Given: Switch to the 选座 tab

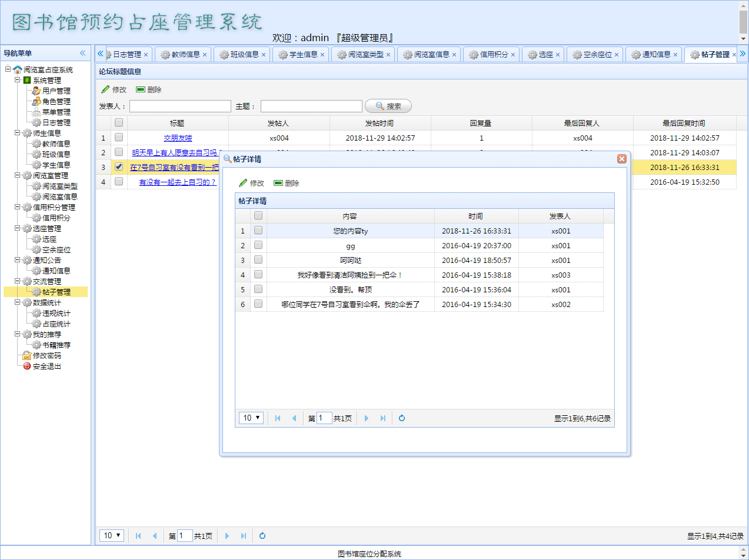Looking at the screenshot, I should click(543, 54).
